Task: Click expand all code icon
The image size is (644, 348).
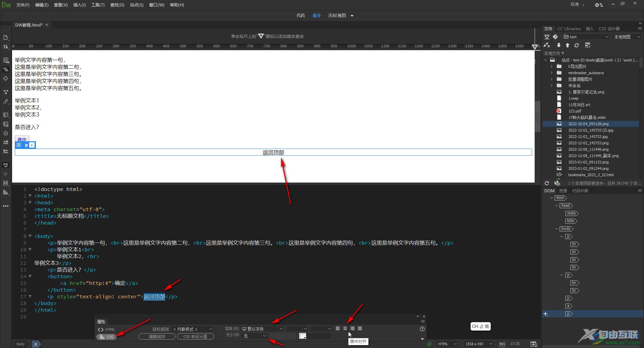Action: [x=6, y=92]
